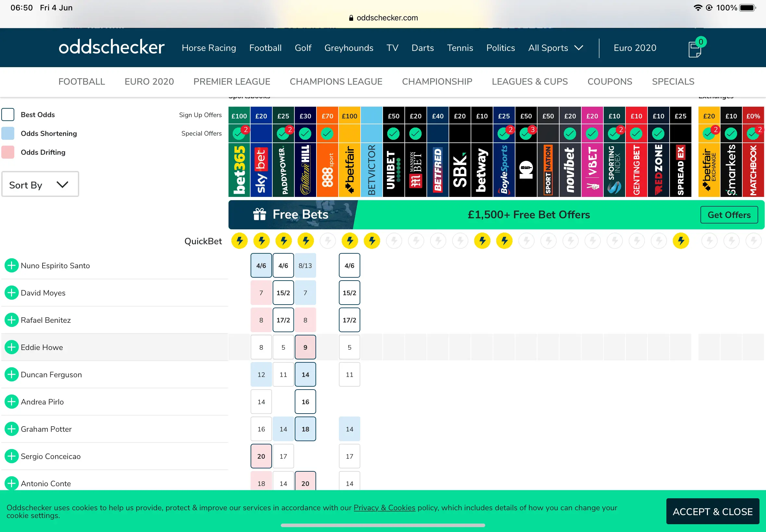This screenshot has width=766, height=532.
Task: Click QuickBet lightning icon under bet365
Action: 240,241
